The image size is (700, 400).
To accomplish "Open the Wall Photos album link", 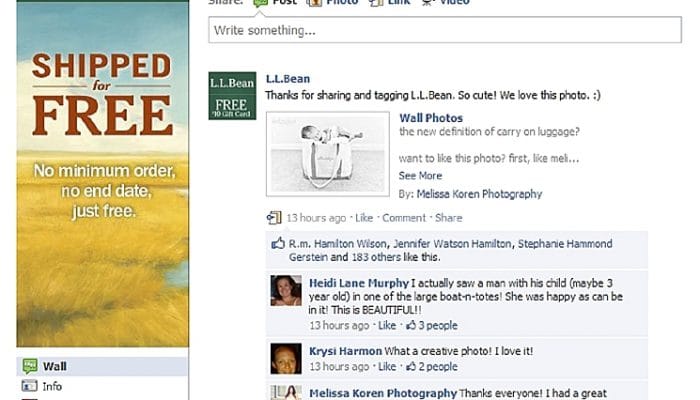I will [x=431, y=118].
